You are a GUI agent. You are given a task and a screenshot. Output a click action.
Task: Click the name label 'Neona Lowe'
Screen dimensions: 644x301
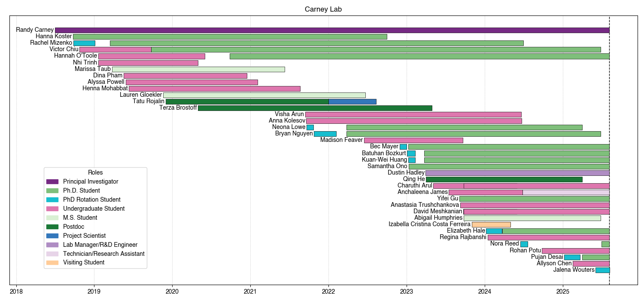[289, 127]
